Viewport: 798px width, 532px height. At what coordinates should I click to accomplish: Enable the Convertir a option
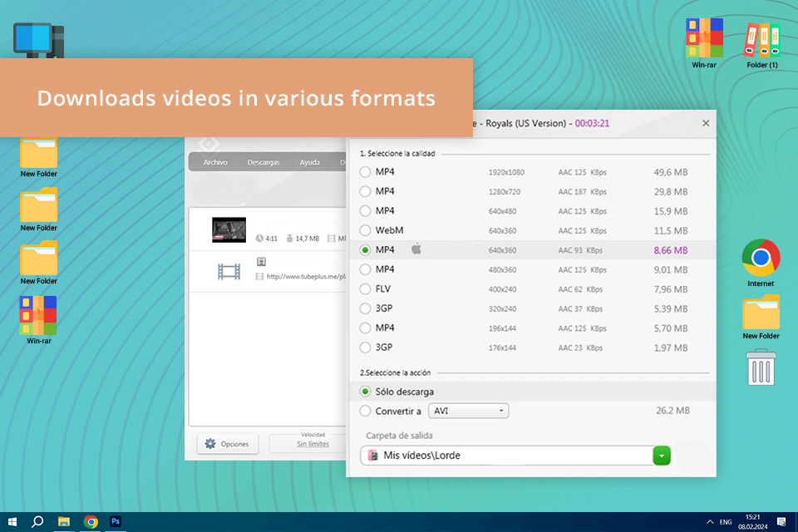(365, 411)
